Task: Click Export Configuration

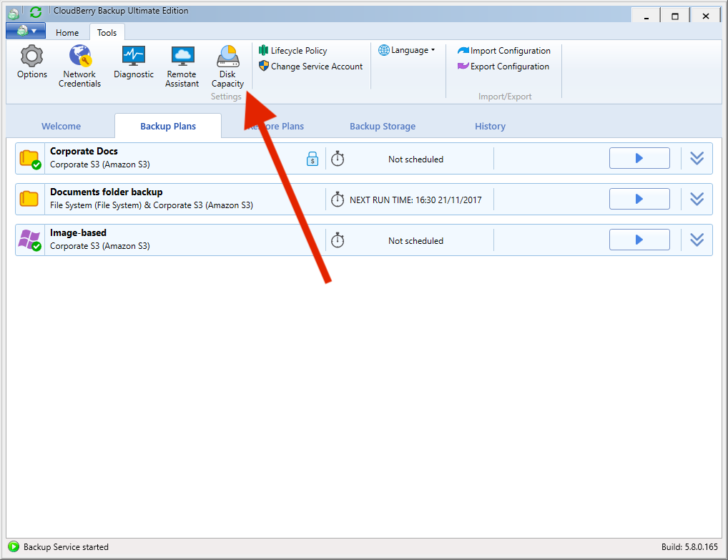Action: 503,67
